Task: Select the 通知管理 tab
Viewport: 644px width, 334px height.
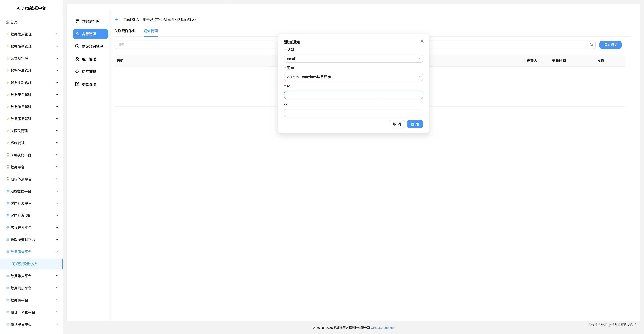Action: (150, 31)
